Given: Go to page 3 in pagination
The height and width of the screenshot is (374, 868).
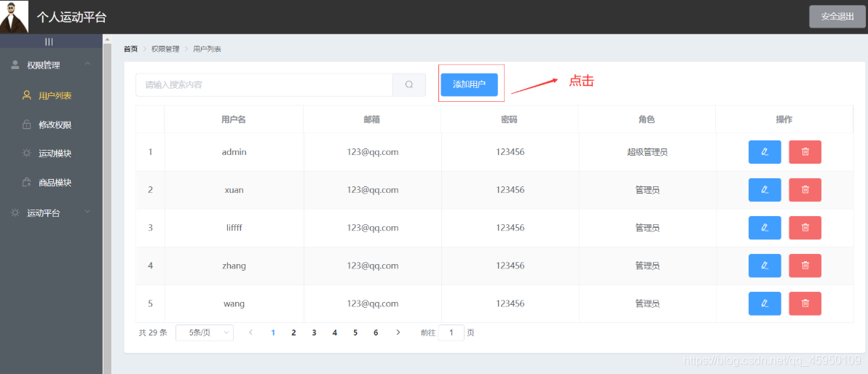Looking at the screenshot, I should [314, 333].
